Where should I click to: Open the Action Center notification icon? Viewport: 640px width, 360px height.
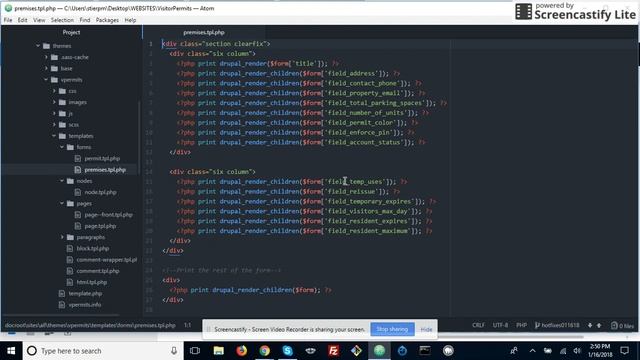(x=624, y=351)
